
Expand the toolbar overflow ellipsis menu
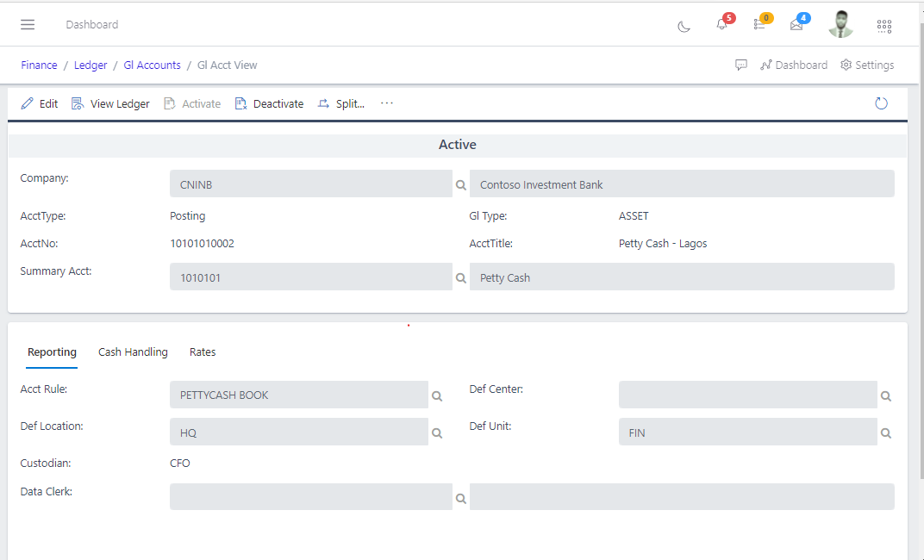coord(386,103)
